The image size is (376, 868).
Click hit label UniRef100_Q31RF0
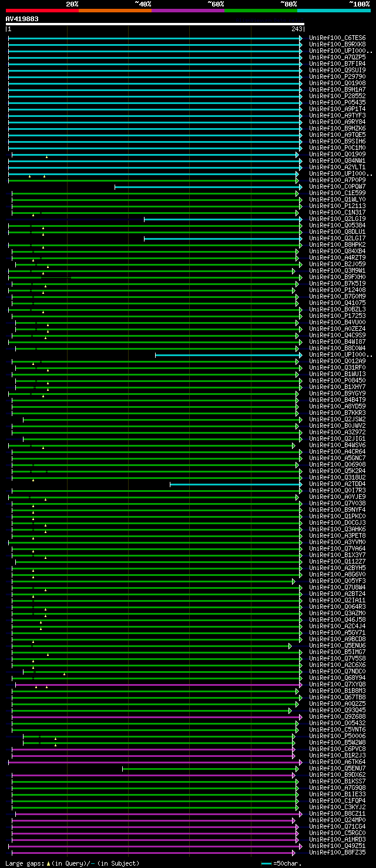pyautogui.click(x=337, y=367)
